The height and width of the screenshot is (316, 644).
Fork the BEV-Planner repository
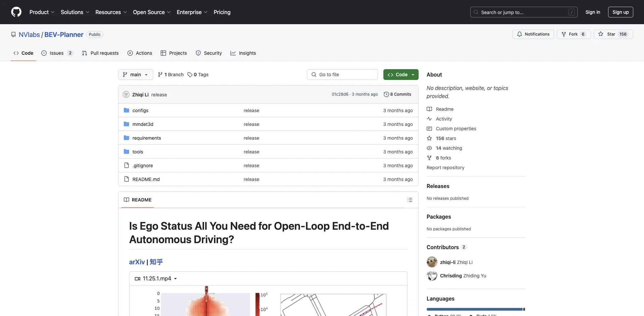coord(574,34)
